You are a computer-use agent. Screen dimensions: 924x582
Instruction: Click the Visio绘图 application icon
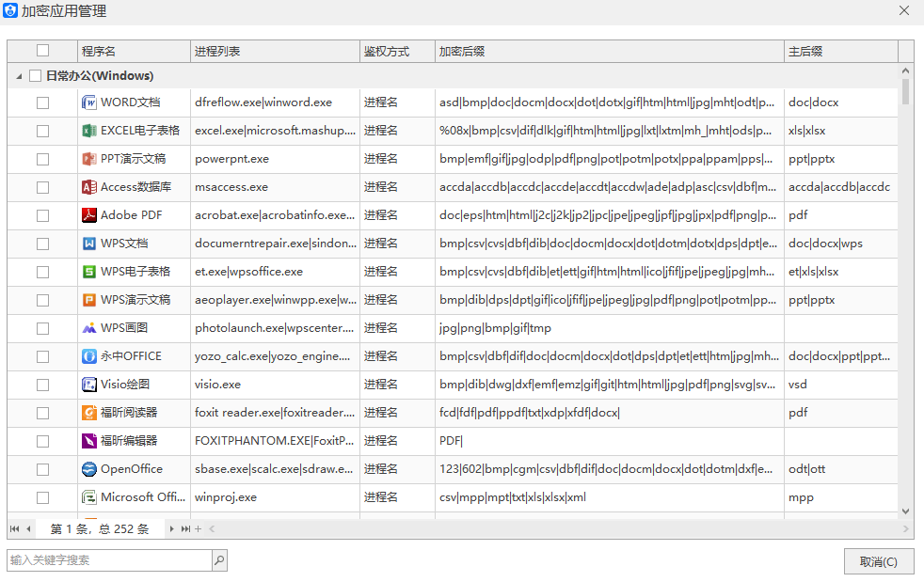click(89, 384)
